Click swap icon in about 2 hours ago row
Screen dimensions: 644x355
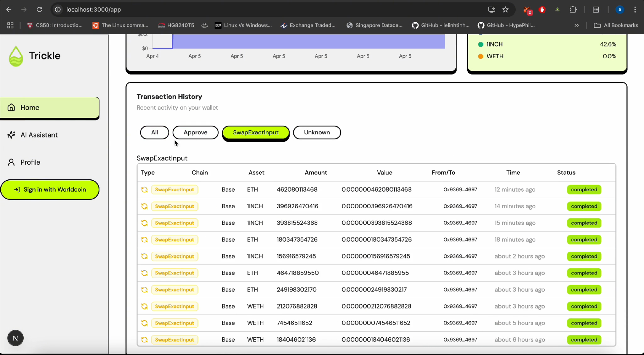144,256
